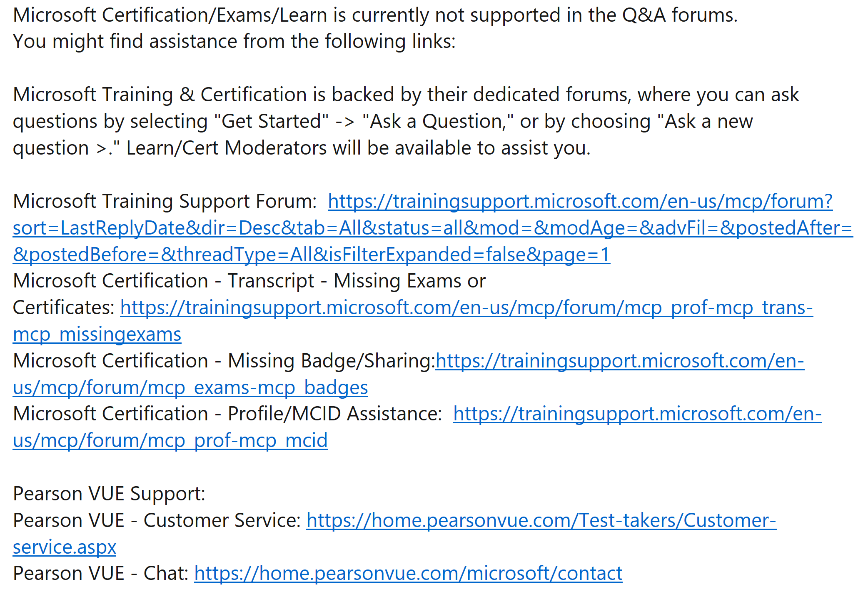
Task: Click 'You might find assistance' sentence
Action: coord(234,42)
